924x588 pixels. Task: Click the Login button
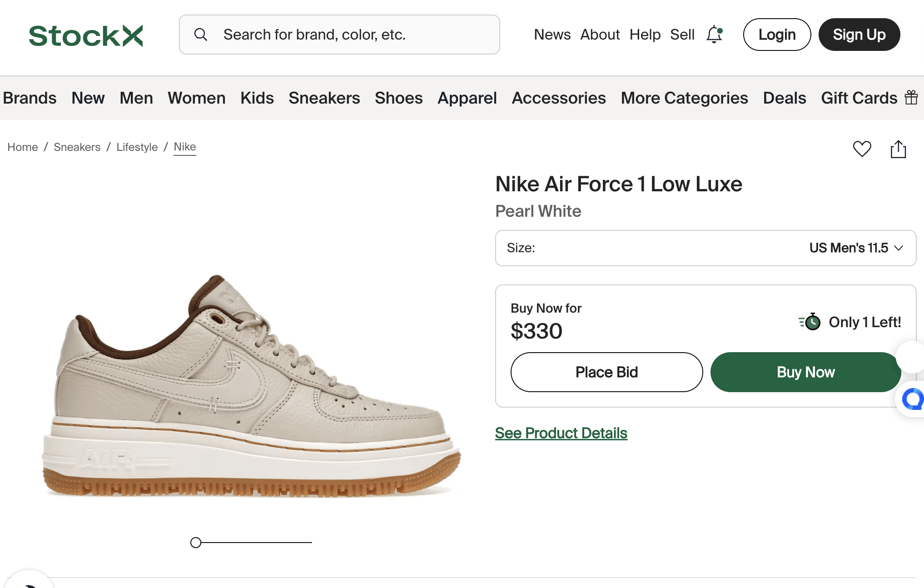(x=777, y=35)
